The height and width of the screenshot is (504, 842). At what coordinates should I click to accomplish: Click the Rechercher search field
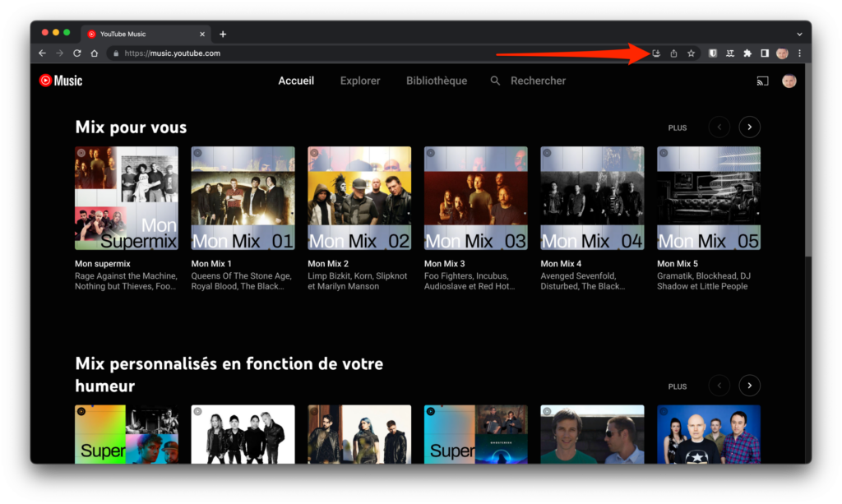point(538,81)
